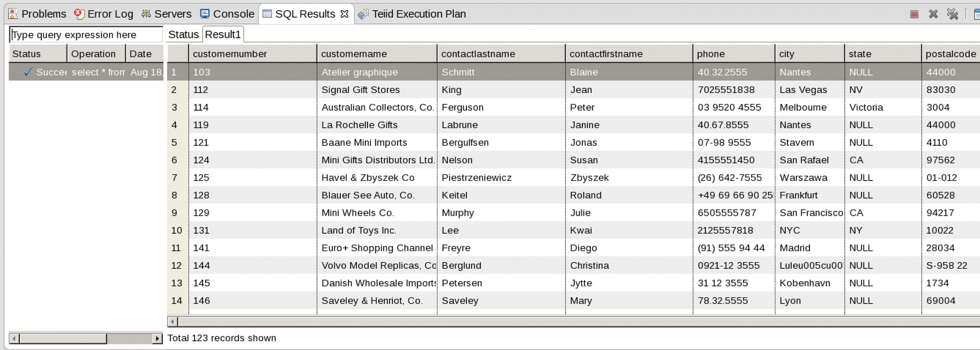This screenshot has height=350, width=980.
Task: Close current result via X toolbar icon
Action: coord(934,14)
